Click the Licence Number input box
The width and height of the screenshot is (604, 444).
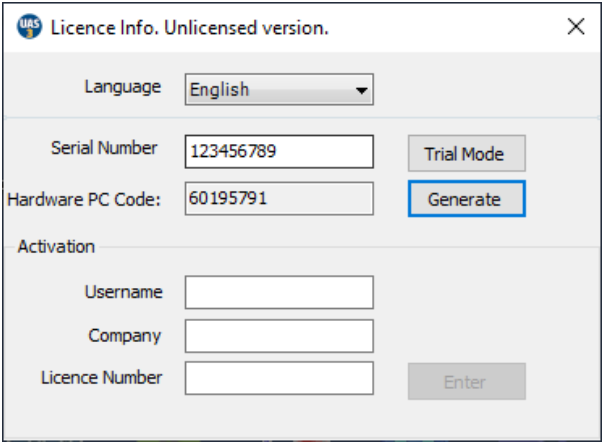279,379
